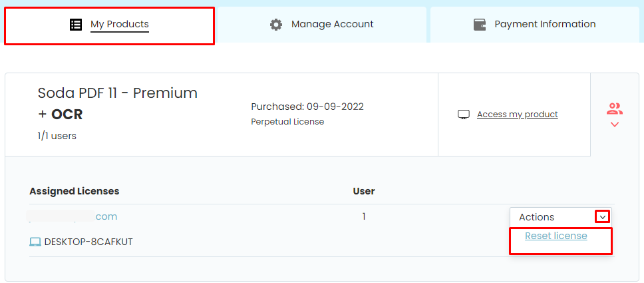Click the monitor icon beside Access my product
This screenshot has width=644, height=283.
click(464, 115)
